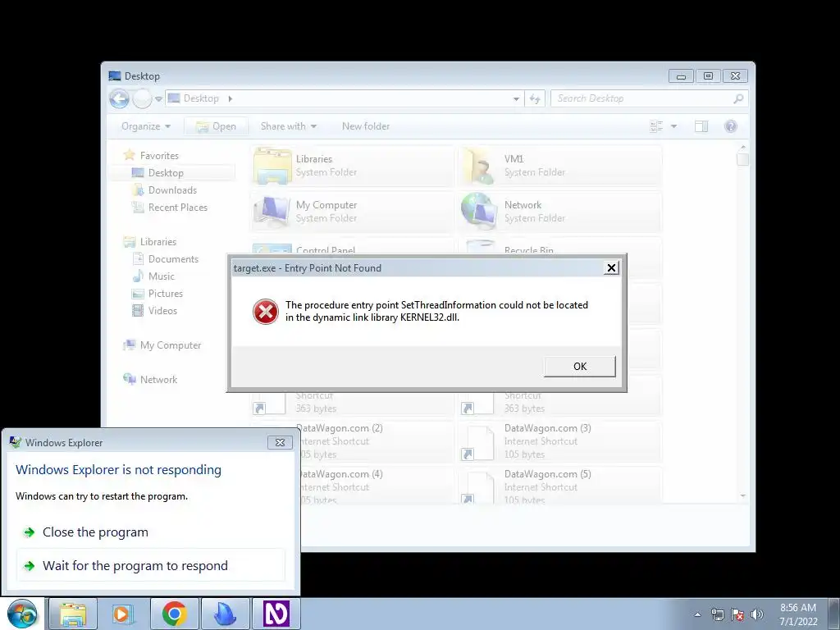Click New folder in the toolbar
840x630 pixels.
366,126
